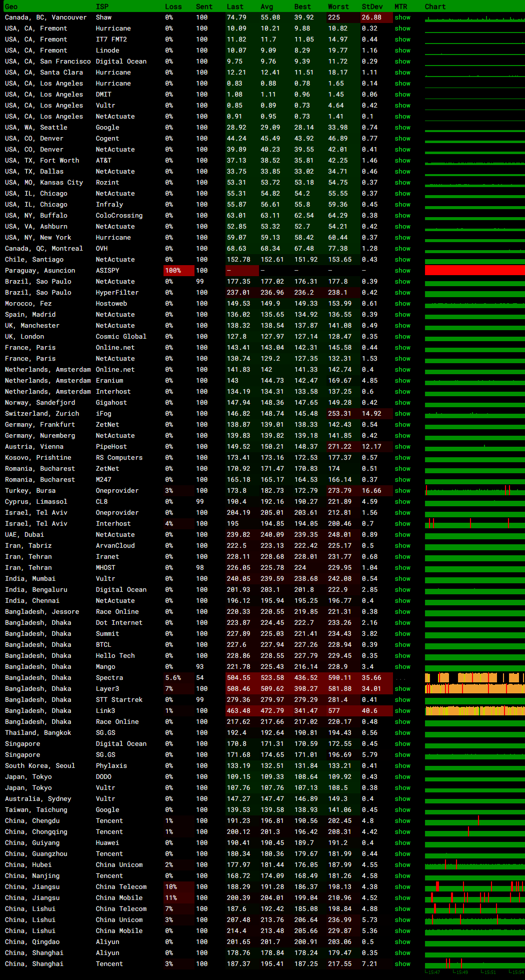Click the solid red Paraguay Asuncion chart
525x980 pixels.
(x=474, y=271)
